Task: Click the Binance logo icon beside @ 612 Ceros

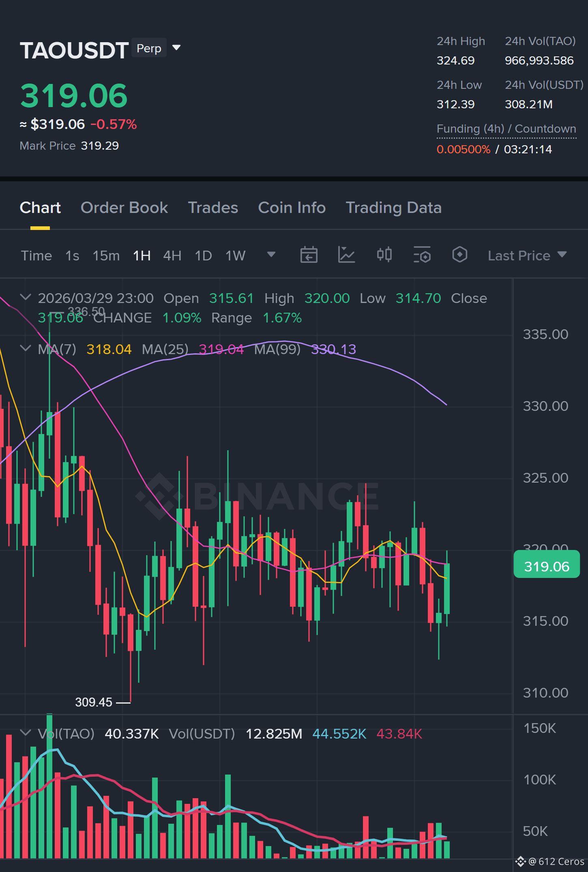Action: [520, 861]
